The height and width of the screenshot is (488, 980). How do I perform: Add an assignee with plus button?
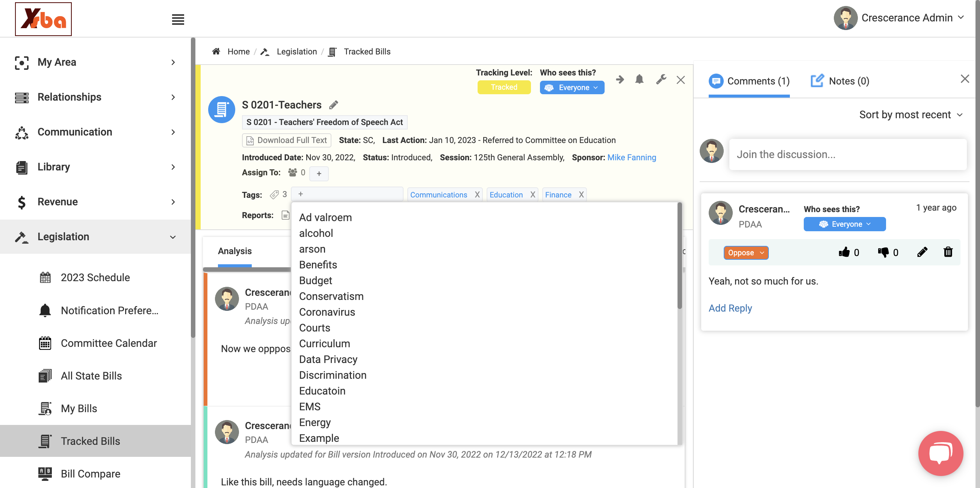(319, 173)
